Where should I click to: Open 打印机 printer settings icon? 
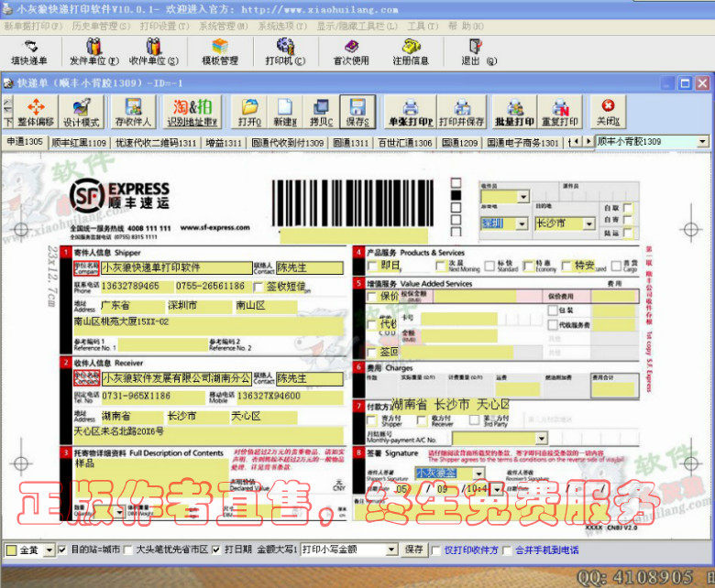click(x=285, y=52)
